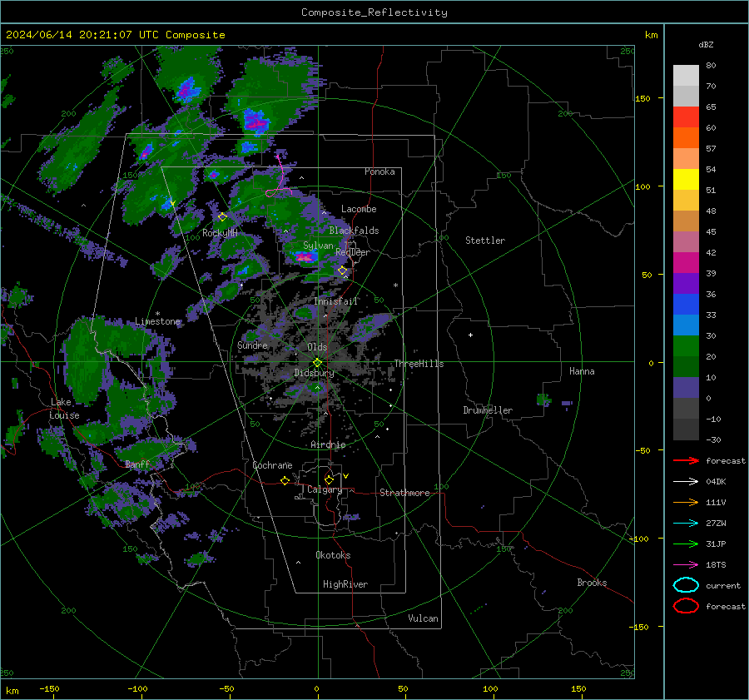Select the 80-70 dBZ light grey swatch
Viewport: 749px width, 700px height.
(686, 76)
